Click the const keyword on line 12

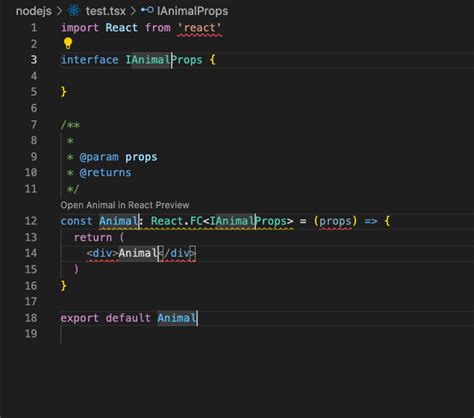(x=76, y=221)
